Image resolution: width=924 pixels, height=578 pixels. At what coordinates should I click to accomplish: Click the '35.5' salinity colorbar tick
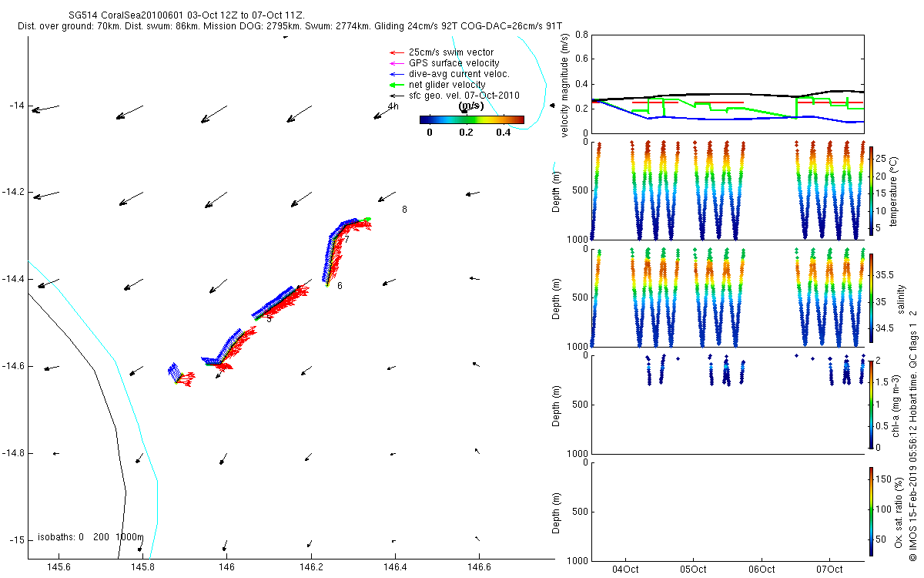coord(885,274)
